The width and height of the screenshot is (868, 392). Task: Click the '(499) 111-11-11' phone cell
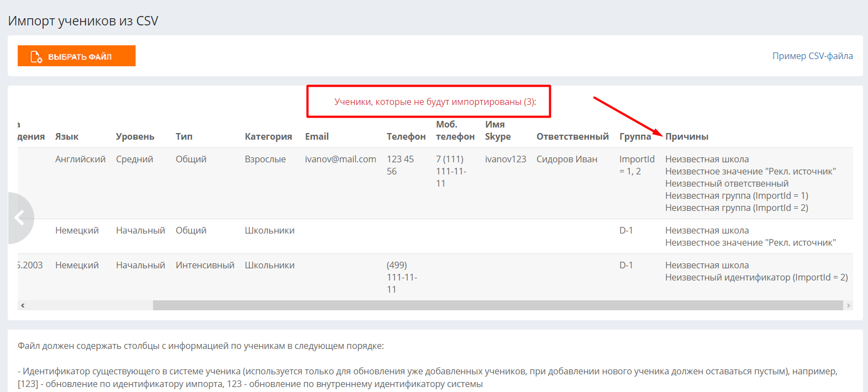click(x=402, y=277)
